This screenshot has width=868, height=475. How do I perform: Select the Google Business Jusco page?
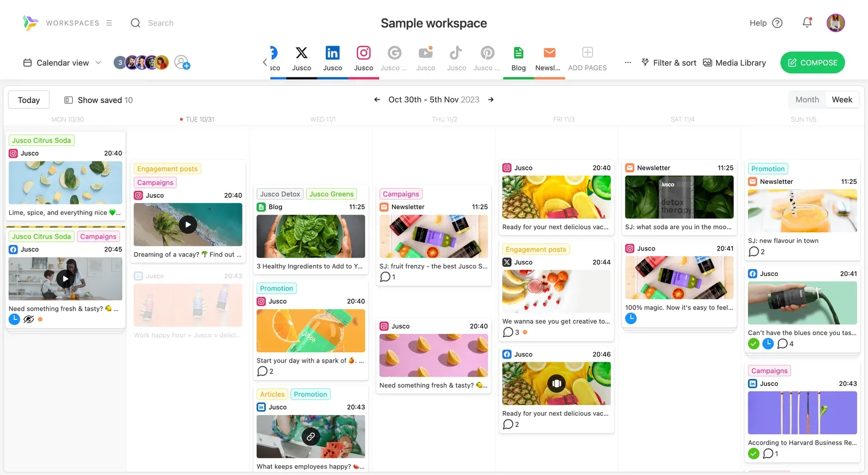click(394, 59)
